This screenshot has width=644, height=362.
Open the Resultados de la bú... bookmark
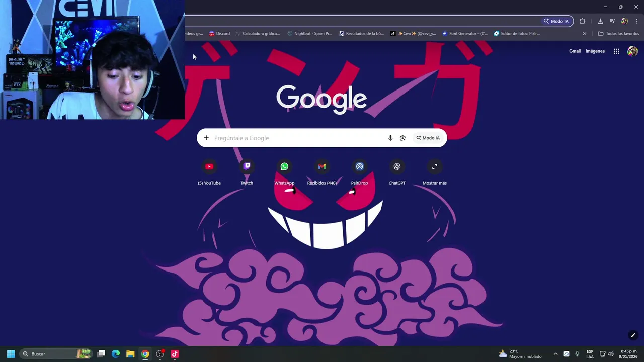tap(361, 34)
